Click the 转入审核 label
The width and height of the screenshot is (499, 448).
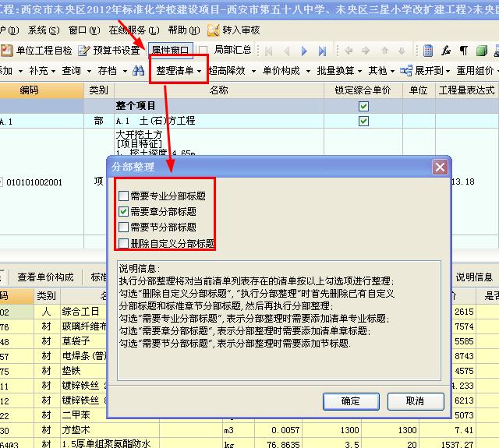coord(241,30)
